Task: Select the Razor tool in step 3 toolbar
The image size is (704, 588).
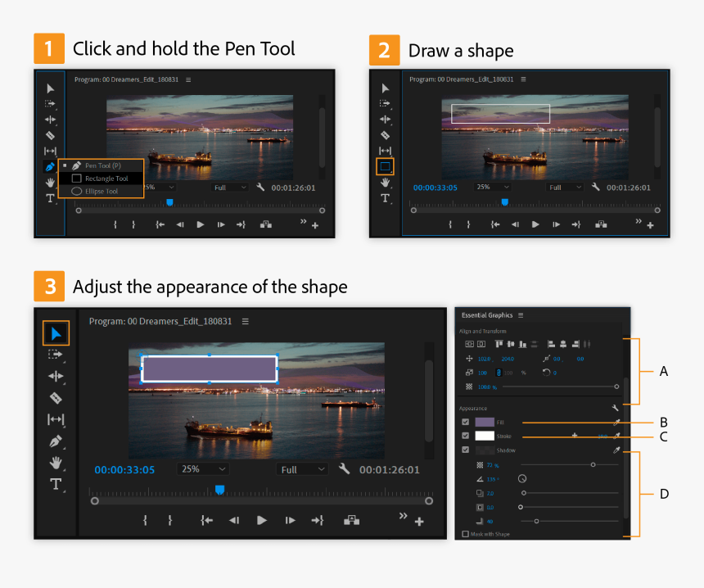Action: (x=56, y=398)
